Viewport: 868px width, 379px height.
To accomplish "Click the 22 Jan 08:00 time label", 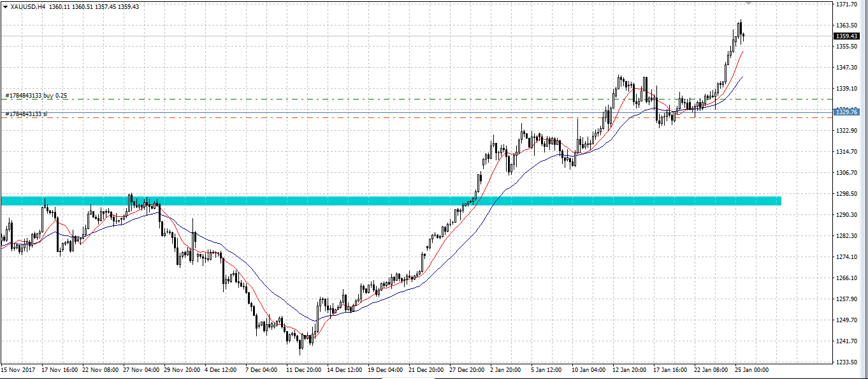I will tap(712, 370).
